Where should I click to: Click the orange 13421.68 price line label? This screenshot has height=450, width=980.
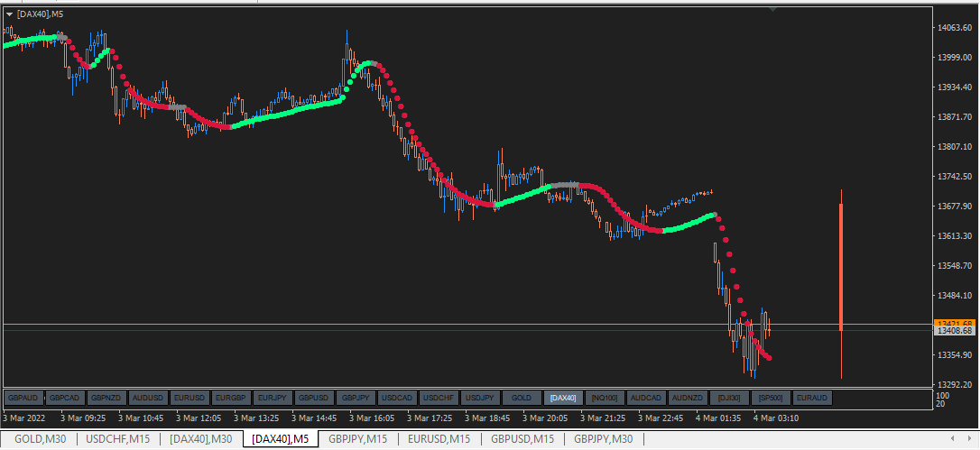[954, 323]
